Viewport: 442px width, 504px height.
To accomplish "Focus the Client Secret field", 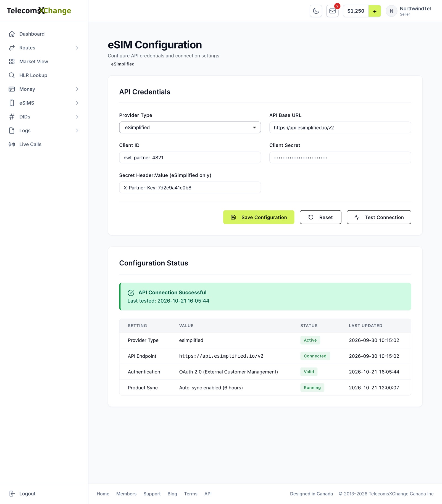I will point(340,158).
